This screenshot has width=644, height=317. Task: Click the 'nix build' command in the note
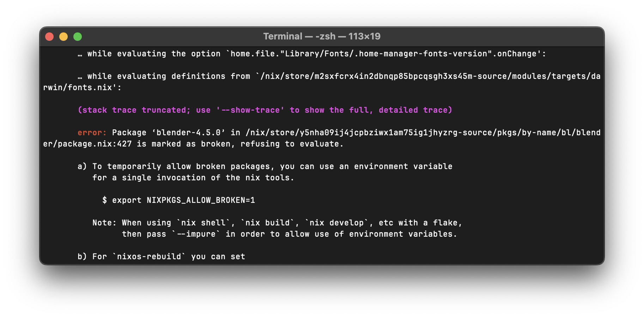point(267,223)
